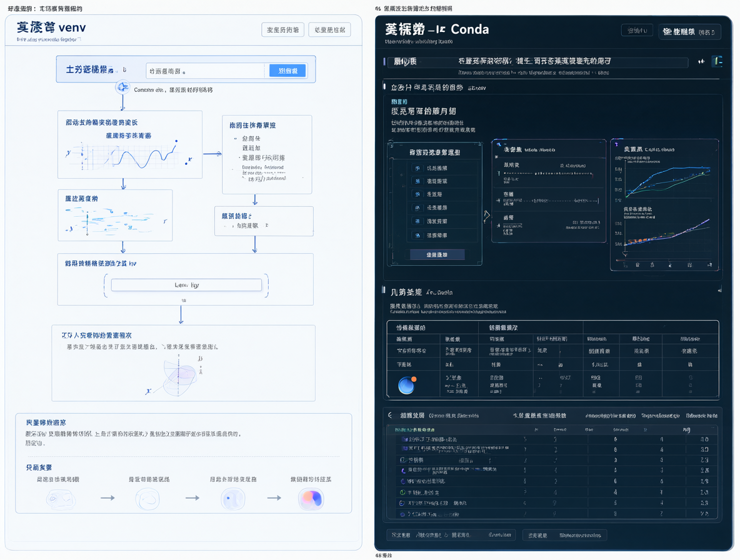Screen dimensions: 740x560
Task: Click the upper line chart in the Conda chart card
Action: pyautogui.click(x=667, y=181)
